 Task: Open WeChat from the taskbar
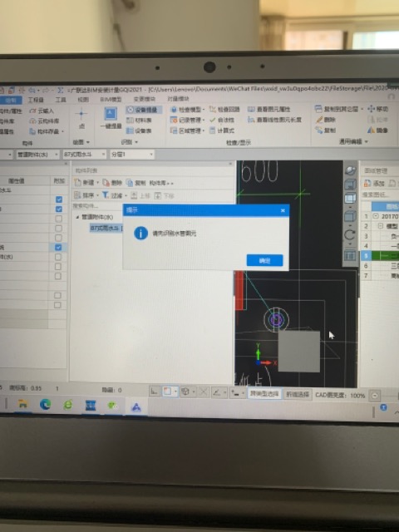(x=113, y=406)
